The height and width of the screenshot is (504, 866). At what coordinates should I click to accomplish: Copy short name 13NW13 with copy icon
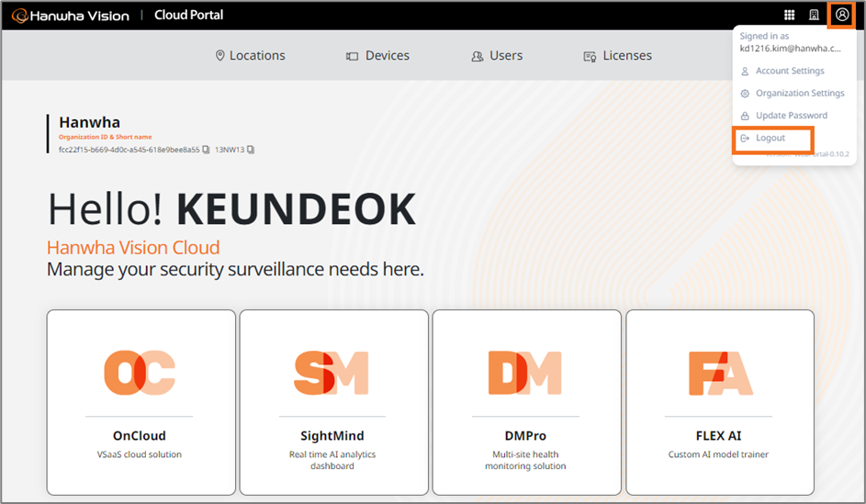point(251,150)
